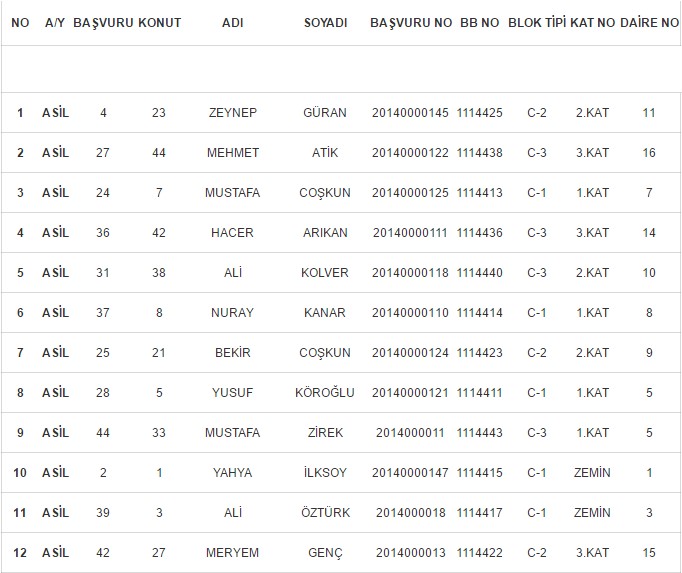Select the A/Y column header
This screenshot has height=573, width=682.
pyautogui.click(x=56, y=22)
